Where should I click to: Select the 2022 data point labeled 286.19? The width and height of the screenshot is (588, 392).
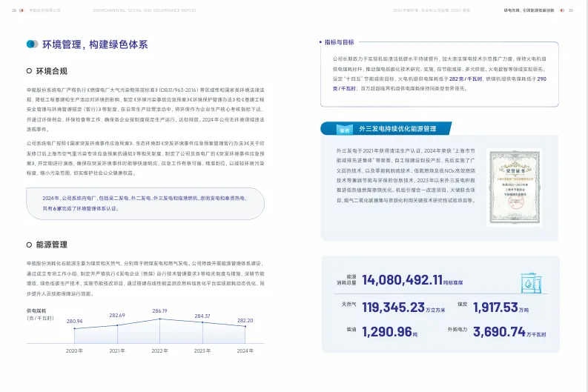[x=159, y=319]
